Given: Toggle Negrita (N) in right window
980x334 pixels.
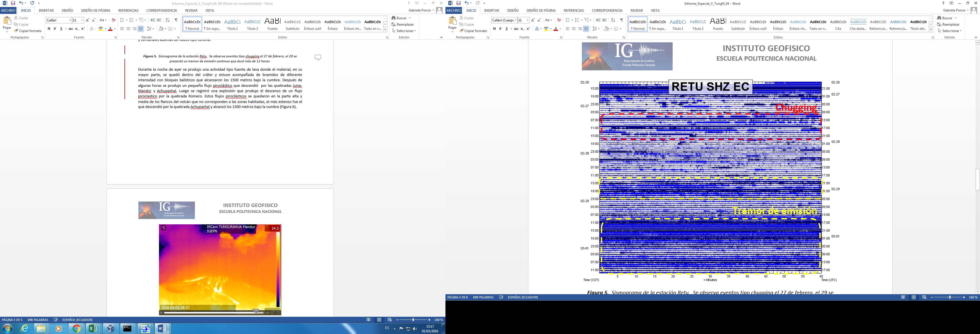Looking at the screenshot, I should tap(494, 29).
